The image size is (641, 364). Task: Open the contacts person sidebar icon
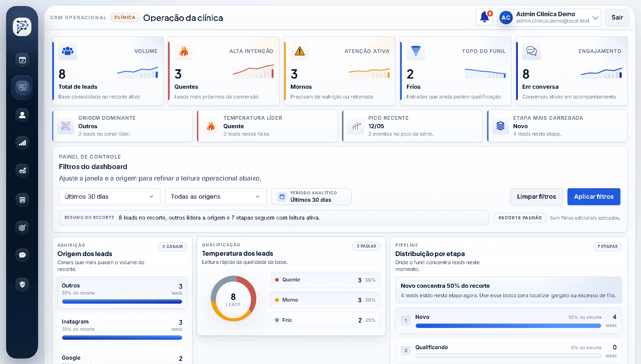point(22,115)
